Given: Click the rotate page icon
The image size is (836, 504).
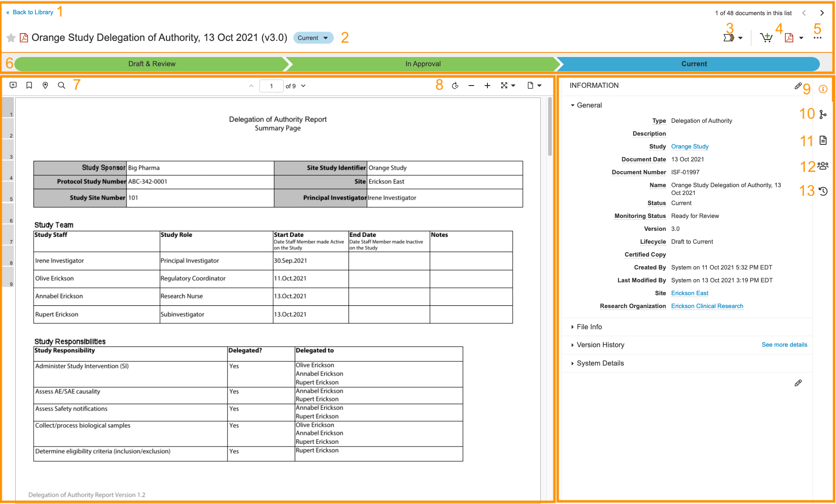Looking at the screenshot, I should click(x=455, y=86).
